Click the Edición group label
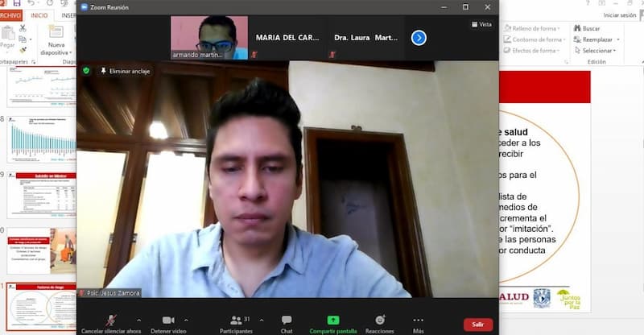This screenshot has height=335, width=644. 597,62
